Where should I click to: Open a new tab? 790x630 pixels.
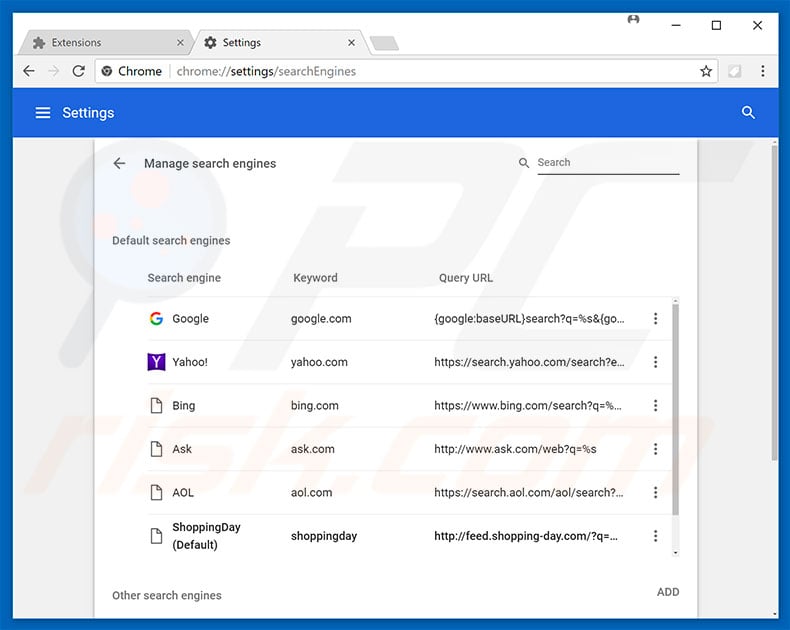click(384, 43)
